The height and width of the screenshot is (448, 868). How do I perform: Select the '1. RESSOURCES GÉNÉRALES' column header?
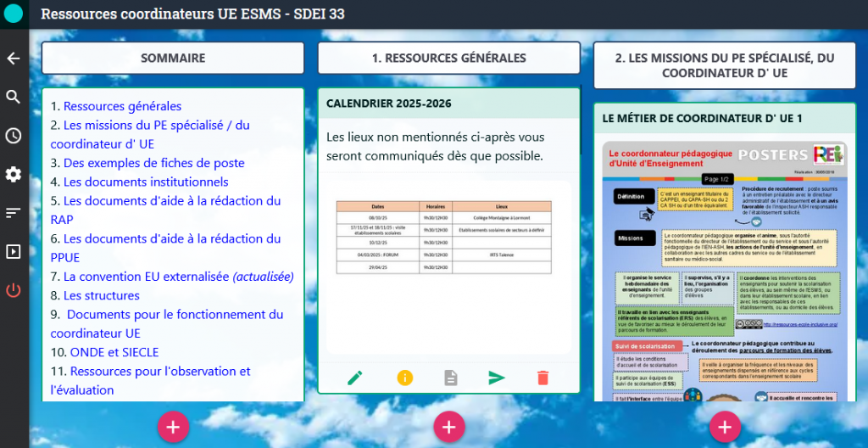tap(449, 59)
